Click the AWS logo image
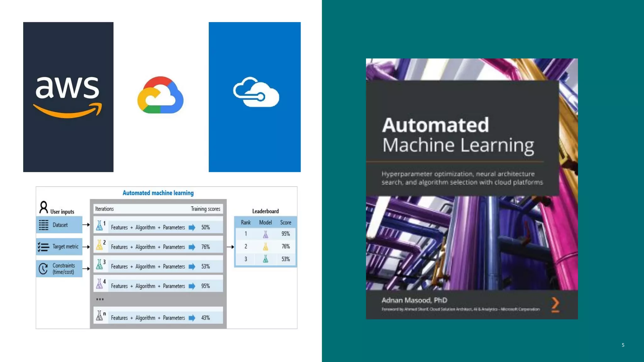Screen dimensions: 644x362 point(68,97)
